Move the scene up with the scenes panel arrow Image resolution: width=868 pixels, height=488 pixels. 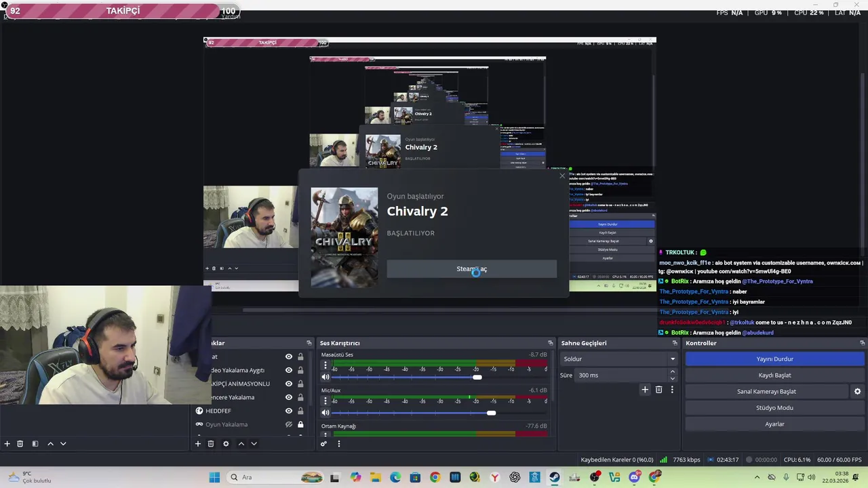pyautogui.click(x=50, y=444)
